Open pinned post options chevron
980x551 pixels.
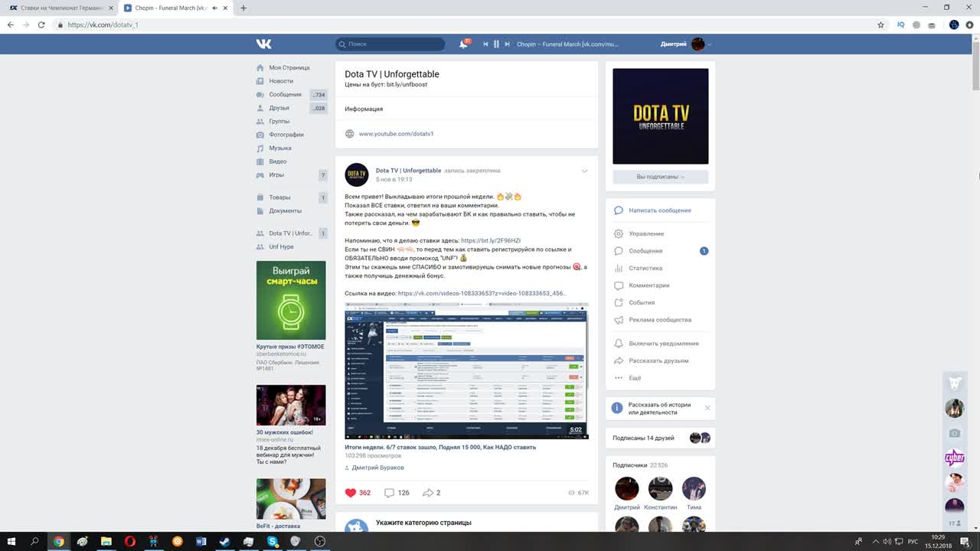pos(584,171)
